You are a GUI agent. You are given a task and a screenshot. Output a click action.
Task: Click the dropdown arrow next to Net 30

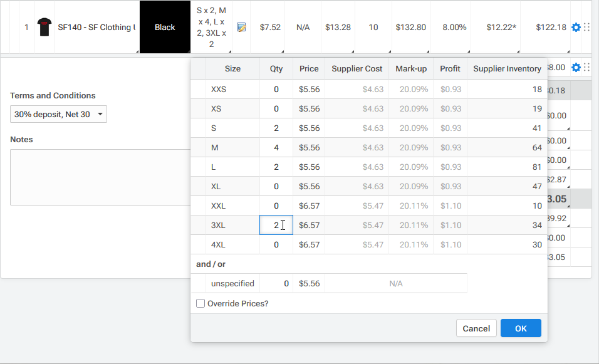point(99,114)
